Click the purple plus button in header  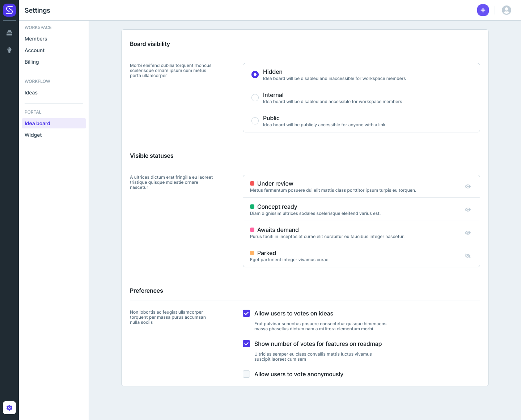click(483, 10)
